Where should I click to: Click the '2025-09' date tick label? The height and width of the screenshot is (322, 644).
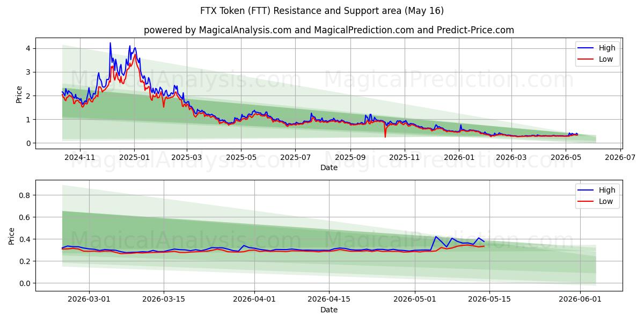pos(350,157)
